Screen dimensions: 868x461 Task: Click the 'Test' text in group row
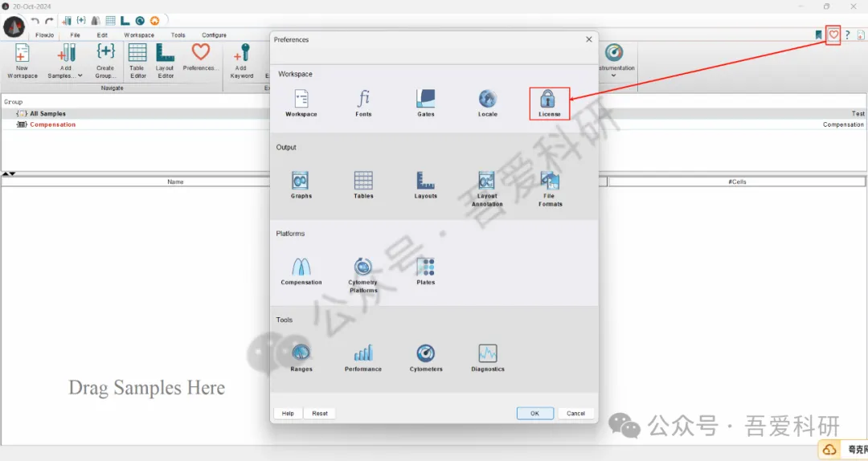click(858, 113)
